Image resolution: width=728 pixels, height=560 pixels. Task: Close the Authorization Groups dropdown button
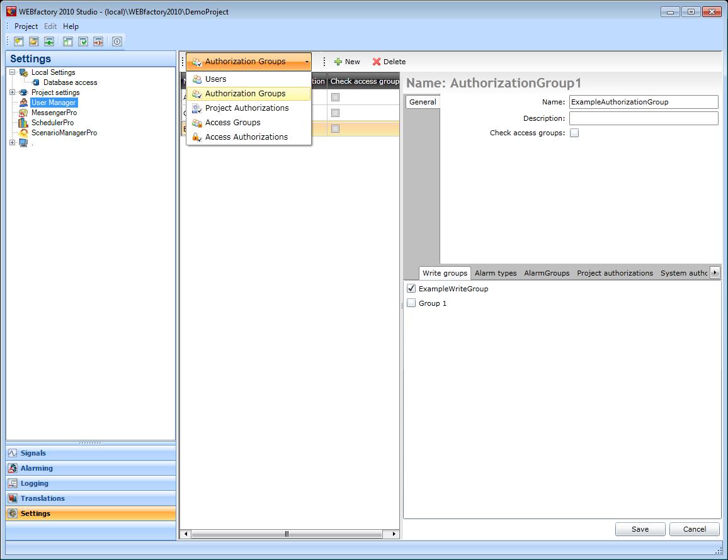pos(248,62)
